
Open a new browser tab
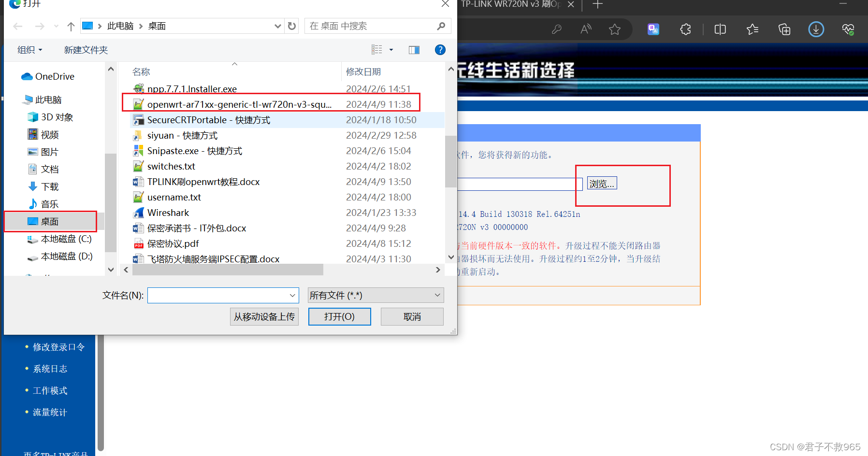[598, 4]
